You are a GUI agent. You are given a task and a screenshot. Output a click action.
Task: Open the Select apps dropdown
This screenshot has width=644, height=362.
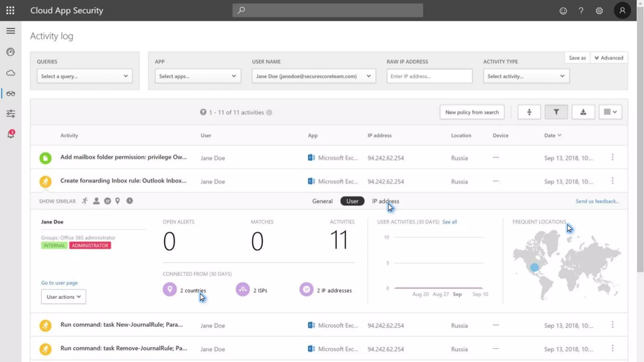197,76
